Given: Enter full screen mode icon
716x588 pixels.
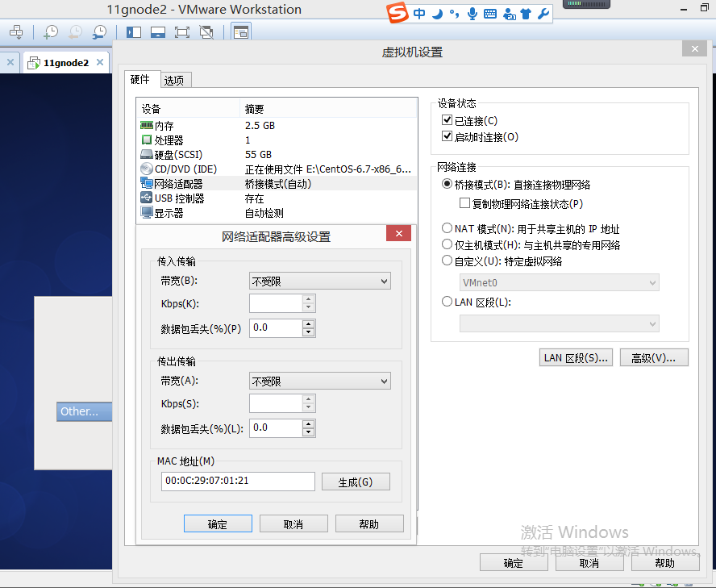Looking at the screenshot, I should (x=182, y=32).
